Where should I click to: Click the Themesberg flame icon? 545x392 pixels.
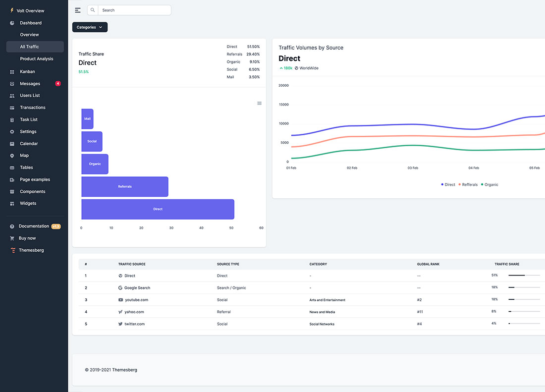tap(12, 250)
